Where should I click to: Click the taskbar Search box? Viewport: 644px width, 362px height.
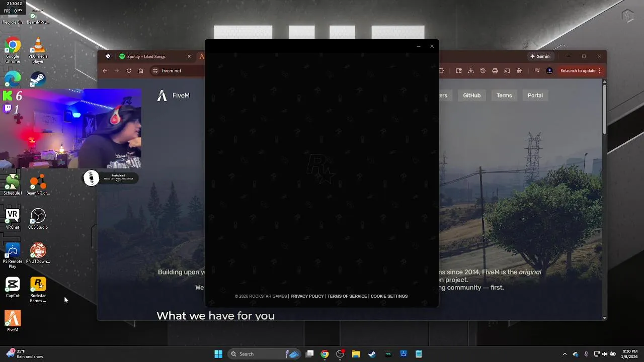pyautogui.click(x=265, y=354)
